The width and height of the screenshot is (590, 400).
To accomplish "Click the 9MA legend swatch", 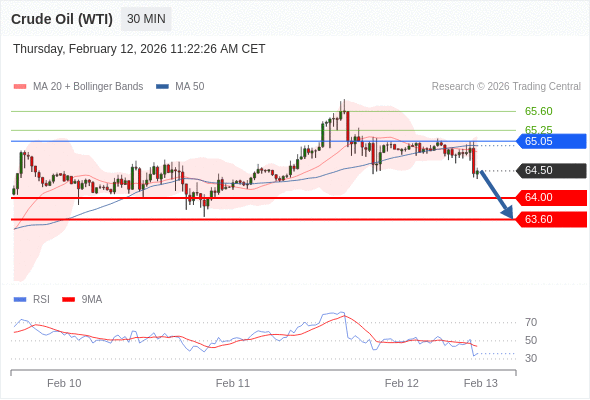I will [68, 300].
